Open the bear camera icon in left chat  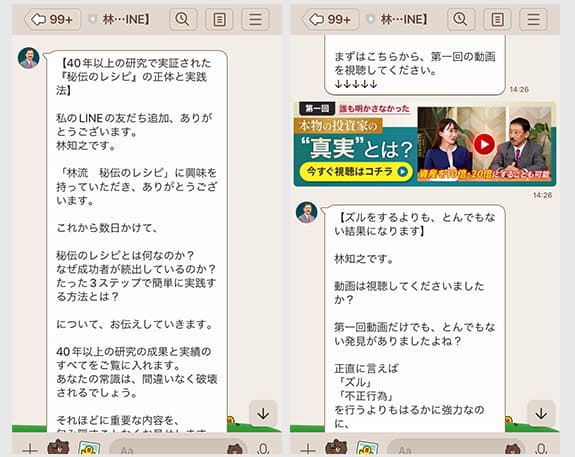pos(58,447)
